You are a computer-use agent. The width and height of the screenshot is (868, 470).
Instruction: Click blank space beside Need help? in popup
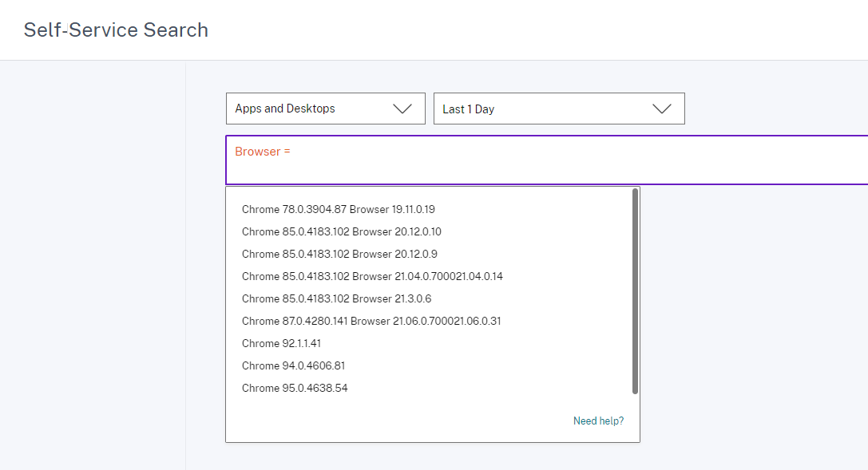tap(399, 421)
